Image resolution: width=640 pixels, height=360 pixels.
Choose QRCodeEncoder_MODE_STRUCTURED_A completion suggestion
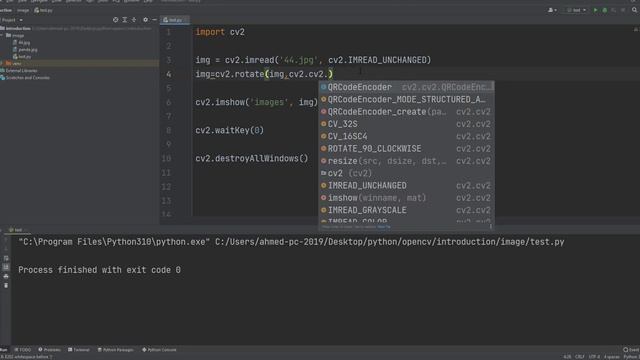[x=407, y=100]
